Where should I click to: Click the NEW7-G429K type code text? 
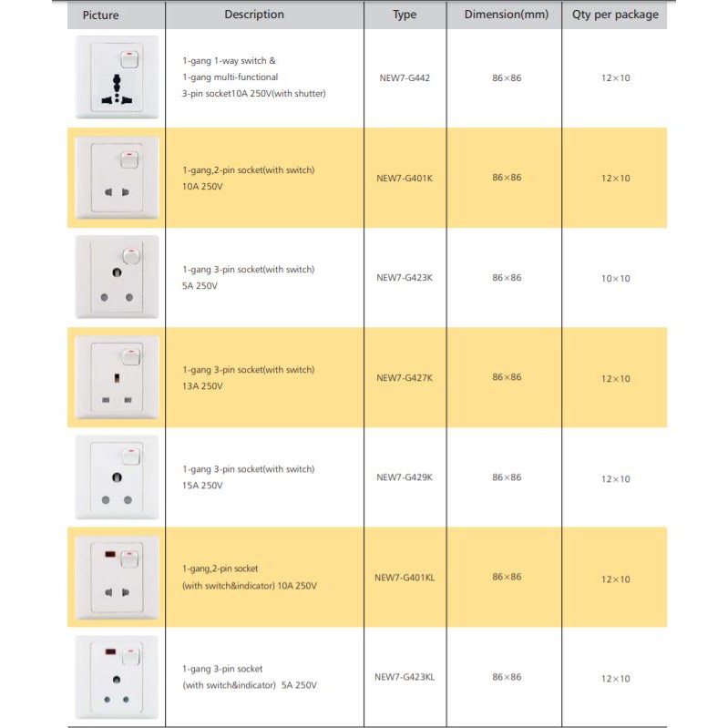click(405, 477)
